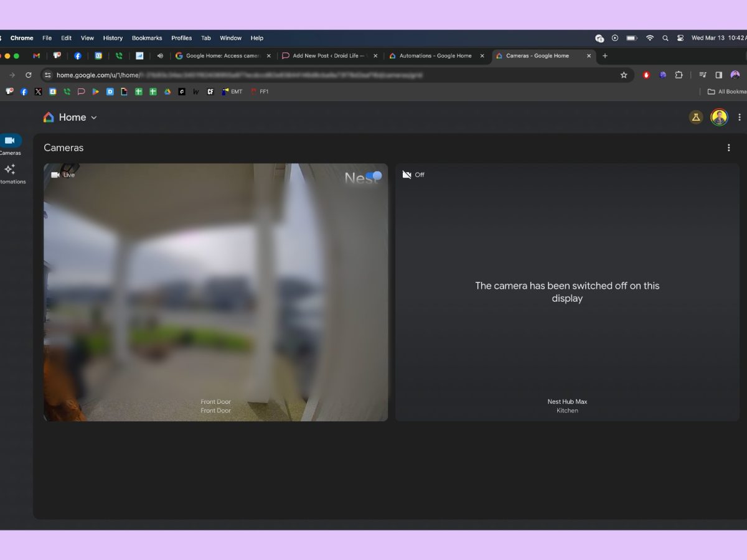Open the EMT bookmark link

click(232, 91)
